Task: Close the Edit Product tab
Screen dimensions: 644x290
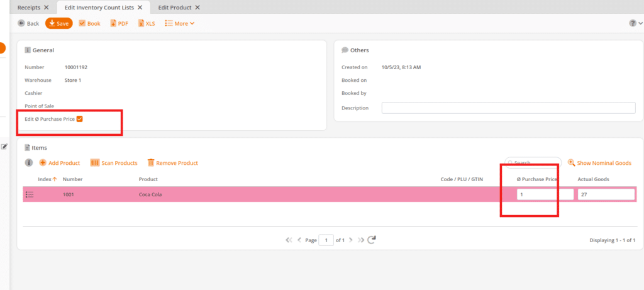Action: point(197,8)
